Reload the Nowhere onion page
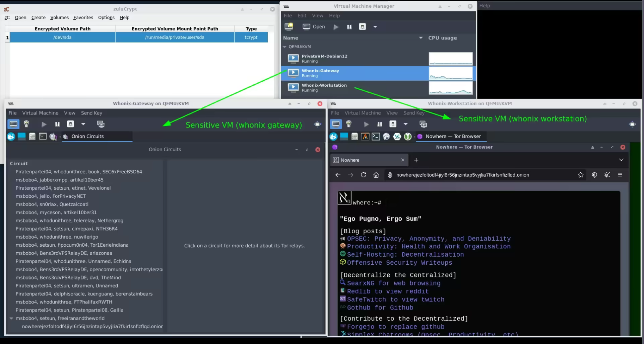This screenshot has height=344, width=644. (x=363, y=175)
